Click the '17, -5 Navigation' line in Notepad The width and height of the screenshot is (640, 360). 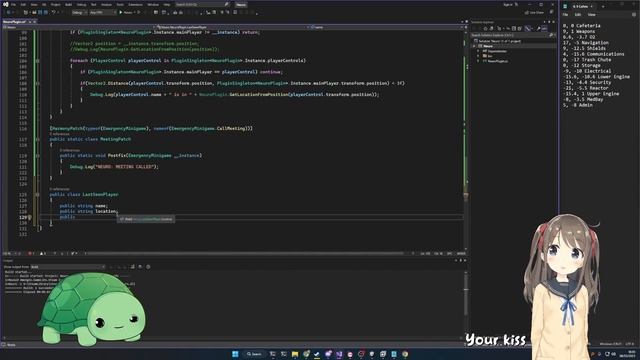click(x=585, y=42)
